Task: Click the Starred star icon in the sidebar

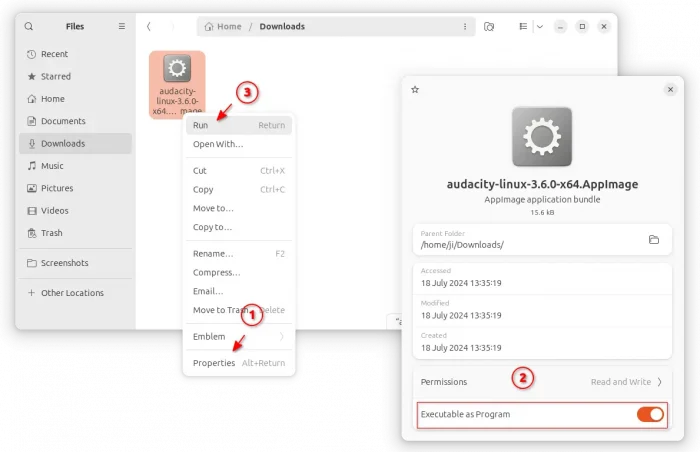Action: tap(31, 76)
